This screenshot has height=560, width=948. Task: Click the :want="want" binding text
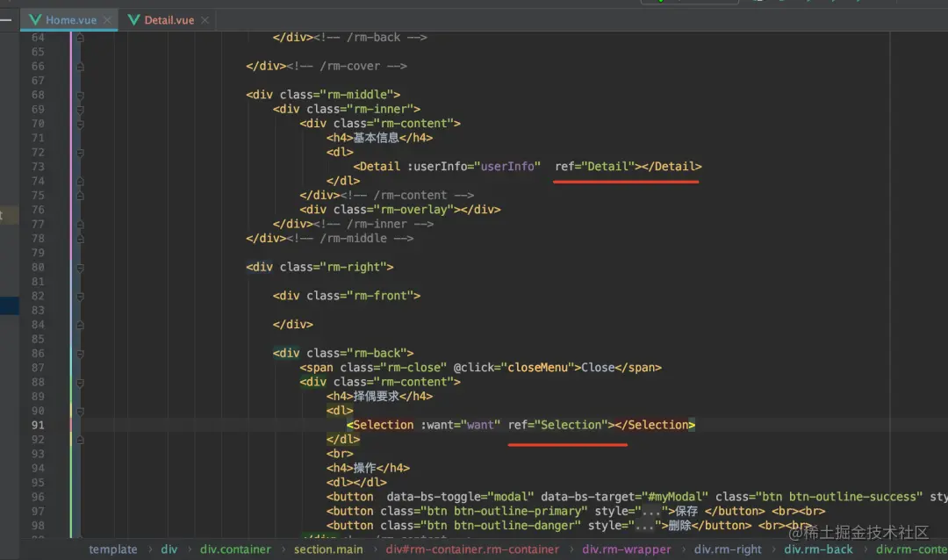pos(461,425)
